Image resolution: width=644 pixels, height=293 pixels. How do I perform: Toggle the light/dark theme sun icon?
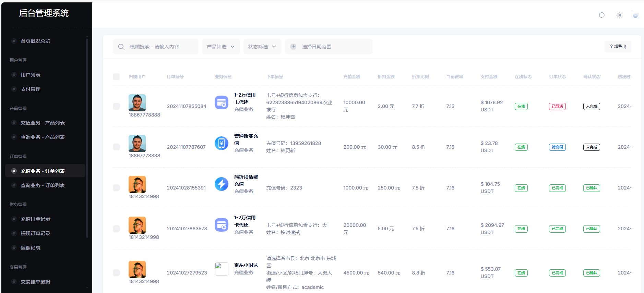click(619, 15)
